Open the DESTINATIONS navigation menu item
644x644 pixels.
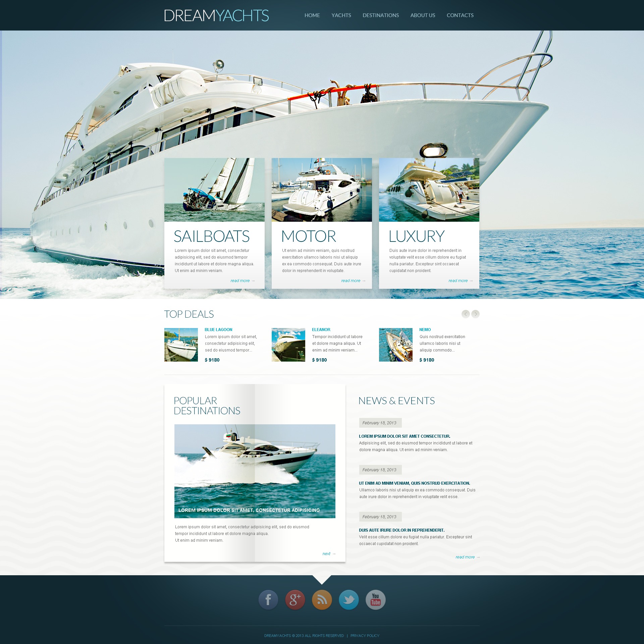pos(380,15)
